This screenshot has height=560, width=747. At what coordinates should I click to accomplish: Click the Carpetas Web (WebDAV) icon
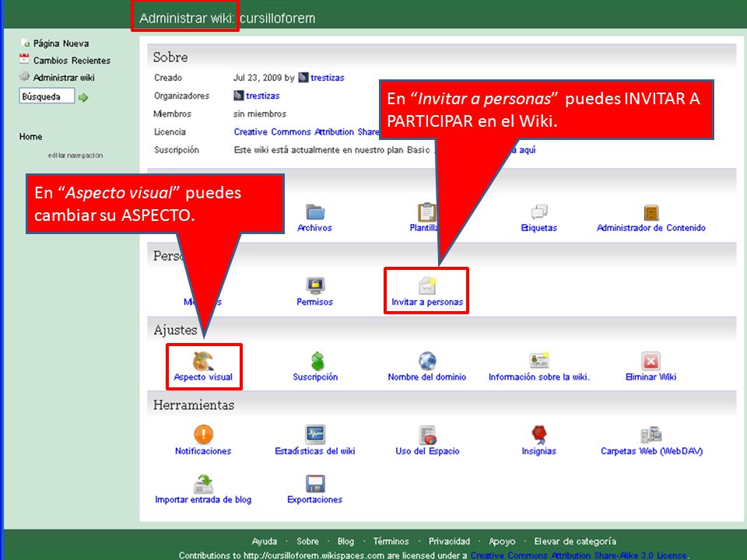point(651,434)
